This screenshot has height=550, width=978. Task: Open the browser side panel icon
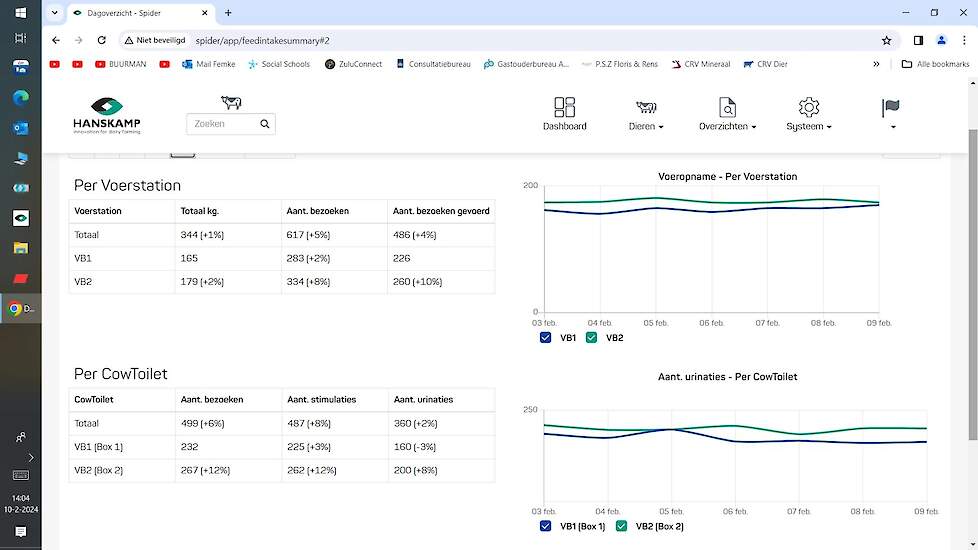(918, 40)
